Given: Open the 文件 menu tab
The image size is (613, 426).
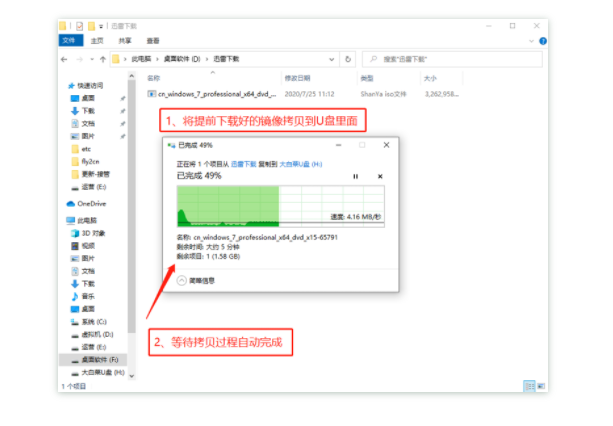Looking at the screenshot, I should coord(68,41).
